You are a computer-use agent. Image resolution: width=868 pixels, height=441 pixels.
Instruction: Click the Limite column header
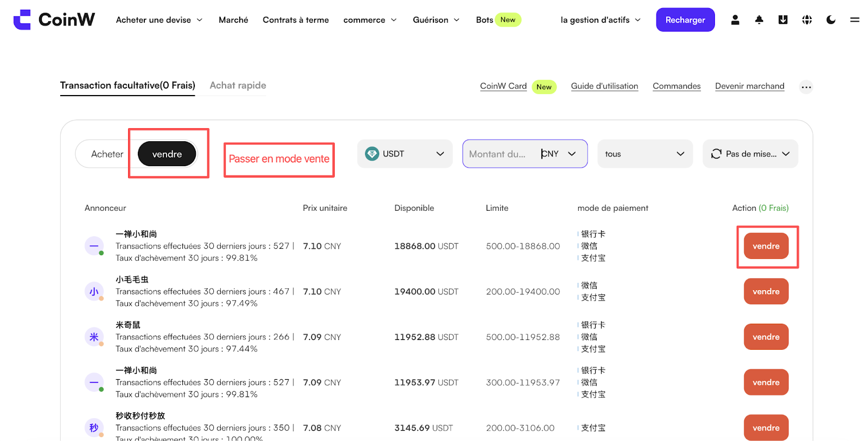tap(497, 208)
